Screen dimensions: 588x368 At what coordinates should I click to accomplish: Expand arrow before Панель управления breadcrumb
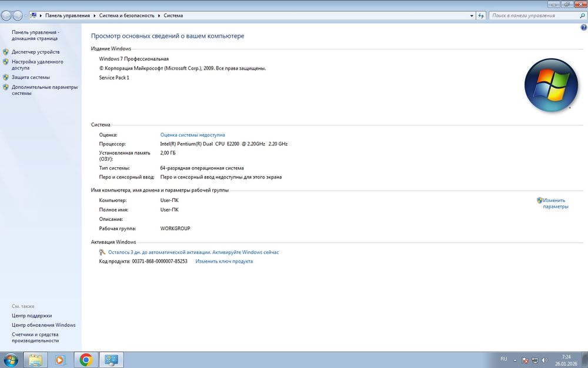click(41, 16)
